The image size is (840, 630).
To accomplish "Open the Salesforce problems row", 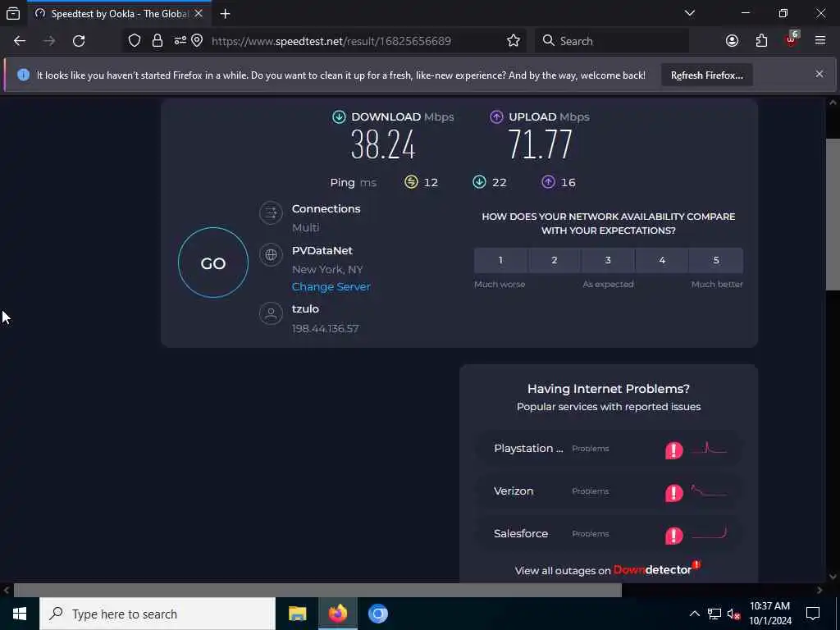I will [609, 533].
